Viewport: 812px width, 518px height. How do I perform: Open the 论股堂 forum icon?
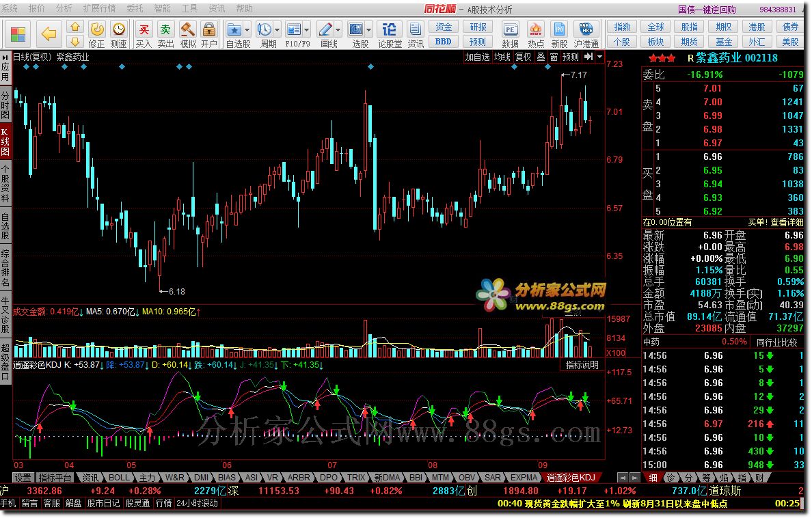(x=390, y=29)
